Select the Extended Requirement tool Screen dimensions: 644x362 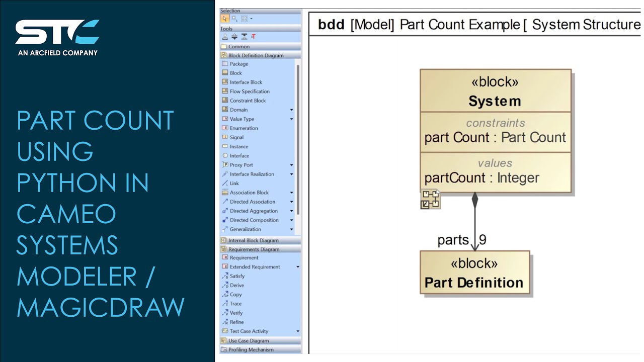[x=251, y=267]
